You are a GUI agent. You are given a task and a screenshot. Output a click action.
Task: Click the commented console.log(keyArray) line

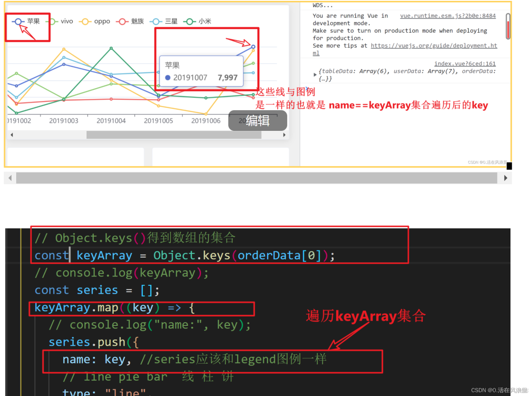(121, 273)
